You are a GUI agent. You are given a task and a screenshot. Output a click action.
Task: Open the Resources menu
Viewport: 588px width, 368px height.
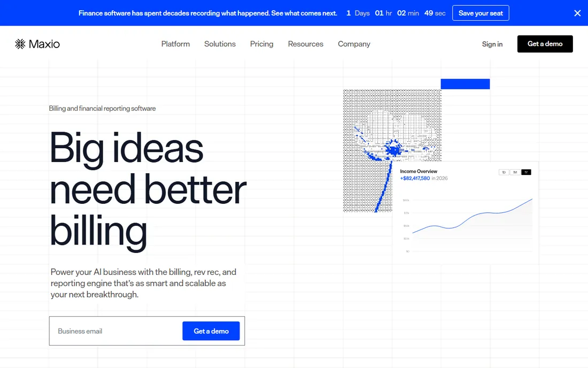(x=305, y=44)
